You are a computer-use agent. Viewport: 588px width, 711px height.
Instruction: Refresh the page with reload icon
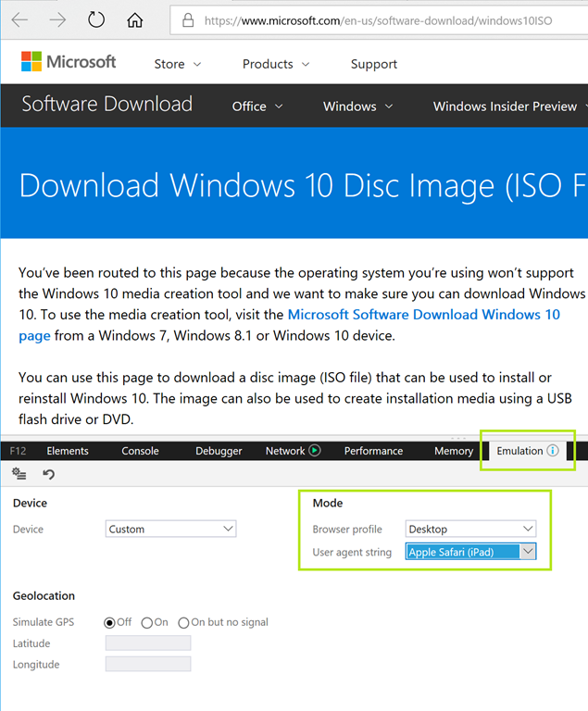pos(96,19)
